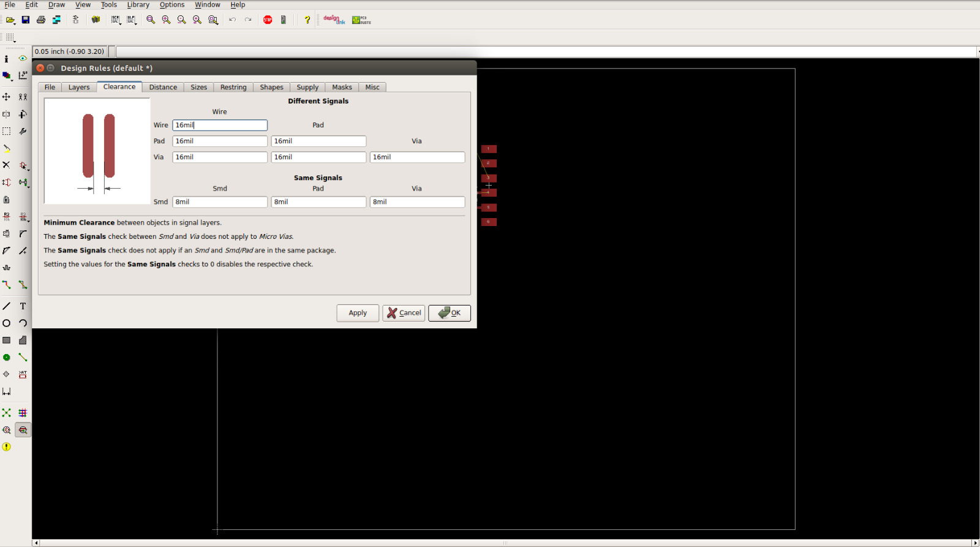Viewport: 980px width, 547px height.
Task: Select the Route airwire tool
Action: (x=6, y=284)
